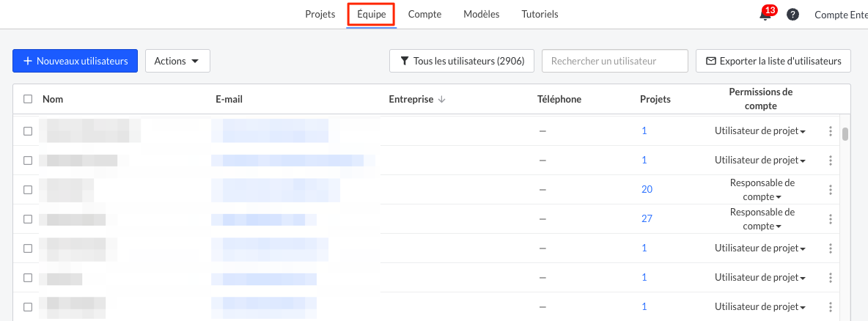Image resolution: width=868 pixels, height=321 pixels.
Task: Sort by Entreprise column arrow
Action: (441, 100)
